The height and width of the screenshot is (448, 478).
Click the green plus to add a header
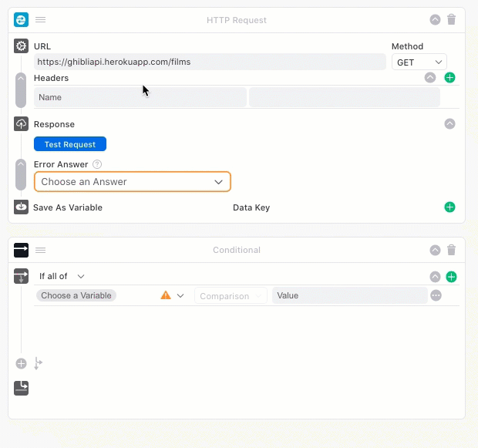click(450, 78)
